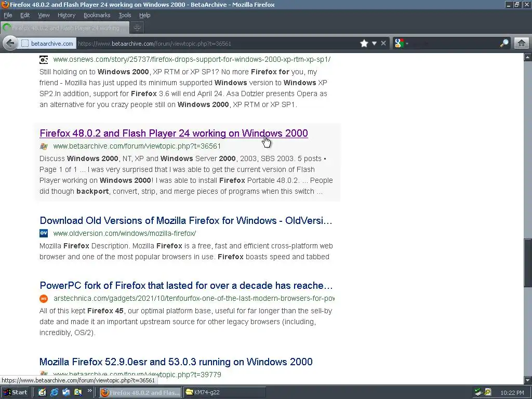The image size is (532, 399).
Task: Open the Tools menu
Action: [125, 15]
